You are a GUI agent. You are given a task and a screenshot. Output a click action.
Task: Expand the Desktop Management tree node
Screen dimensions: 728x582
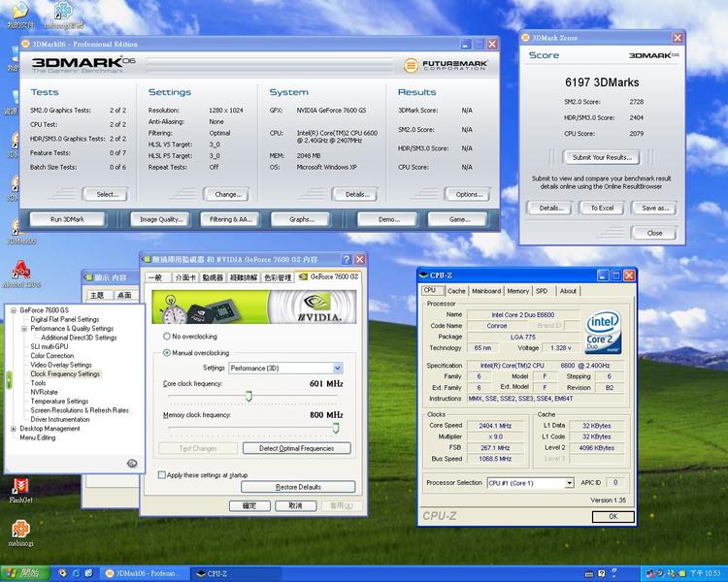coord(14,429)
